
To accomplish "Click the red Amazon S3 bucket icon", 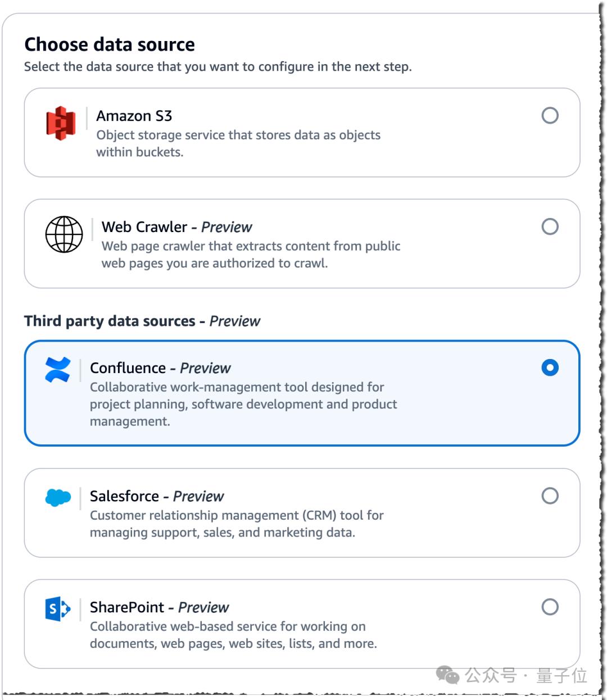I will click(x=61, y=123).
